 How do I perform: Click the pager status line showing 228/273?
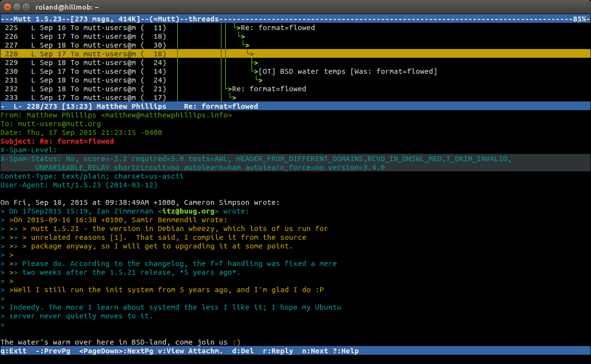295,106
